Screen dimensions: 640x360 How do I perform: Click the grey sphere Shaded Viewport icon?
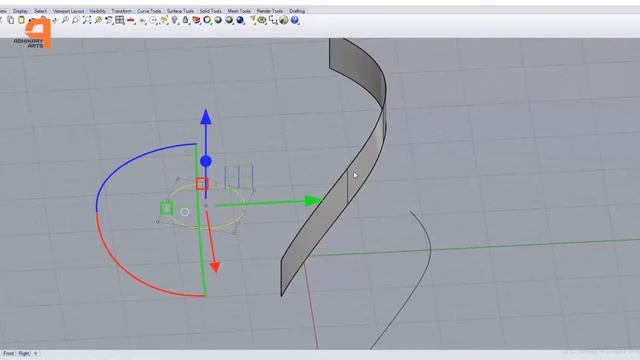(x=218, y=20)
